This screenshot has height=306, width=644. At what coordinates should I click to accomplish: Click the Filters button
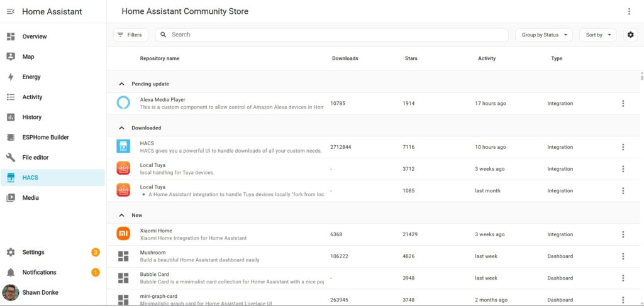(130, 35)
